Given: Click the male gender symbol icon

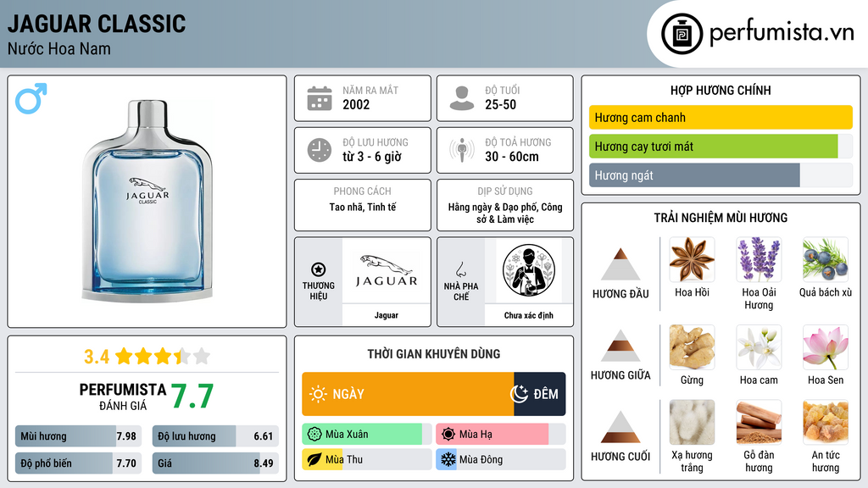Looking at the screenshot, I should 31,98.
